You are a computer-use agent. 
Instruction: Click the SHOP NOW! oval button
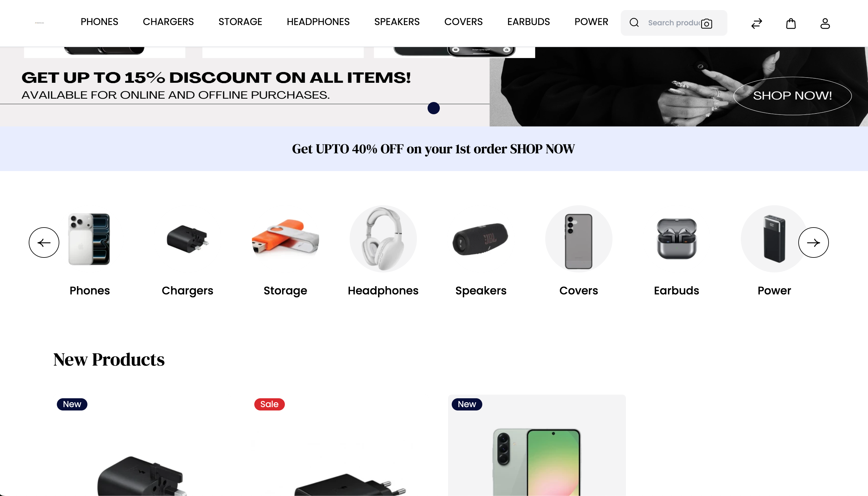point(792,96)
